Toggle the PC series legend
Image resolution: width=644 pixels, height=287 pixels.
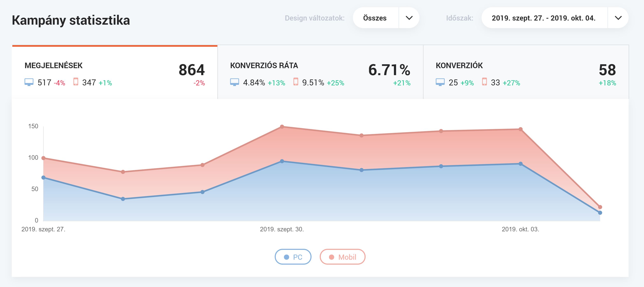pos(293,257)
